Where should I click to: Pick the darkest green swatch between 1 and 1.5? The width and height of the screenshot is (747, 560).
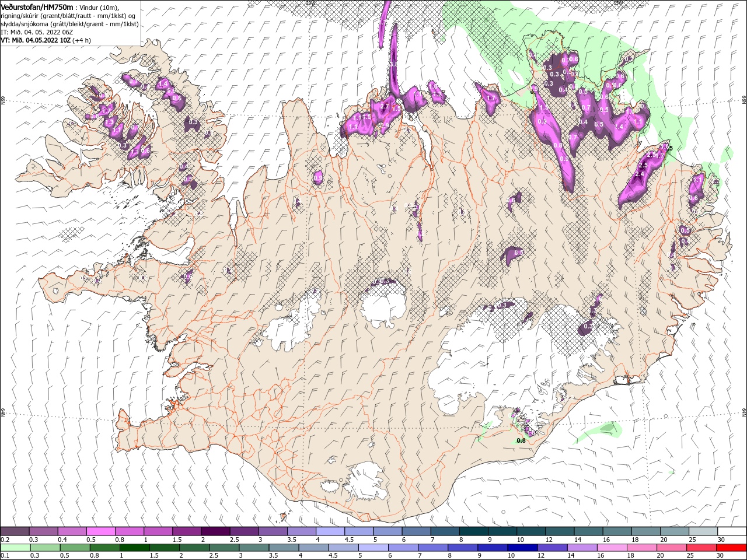point(134,548)
